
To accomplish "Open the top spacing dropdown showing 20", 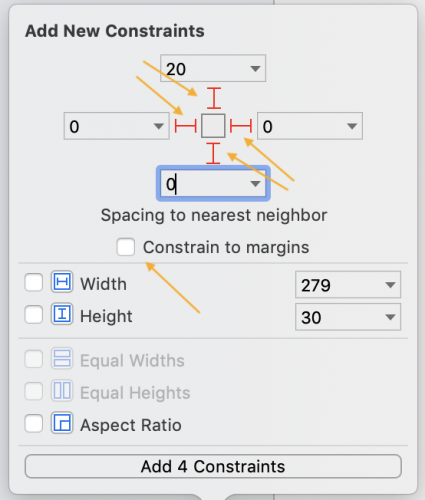I will tap(213, 68).
